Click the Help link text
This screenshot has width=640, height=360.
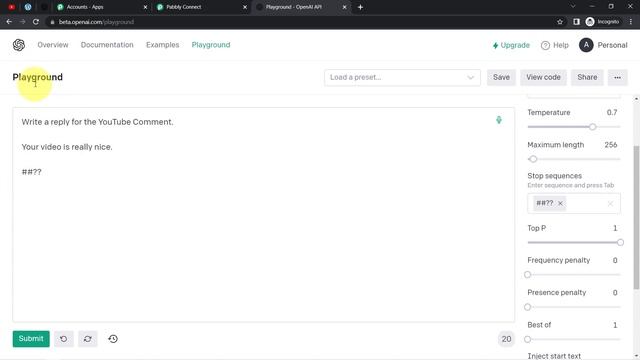click(x=561, y=45)
